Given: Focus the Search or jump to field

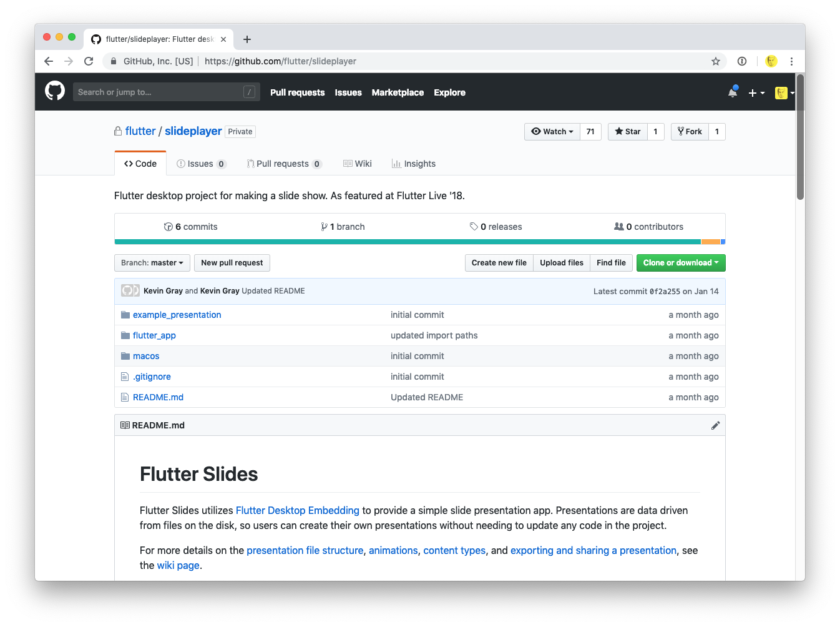Looking at the screenshot, I should (159, 92).
